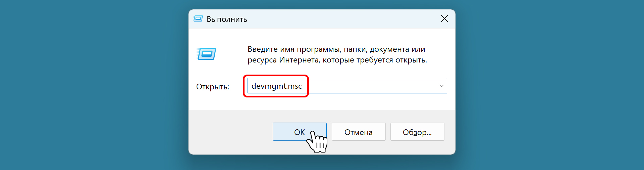Screen dimensions: 644x170
Task: Click the Отмена button
Action: click(358, 132)
